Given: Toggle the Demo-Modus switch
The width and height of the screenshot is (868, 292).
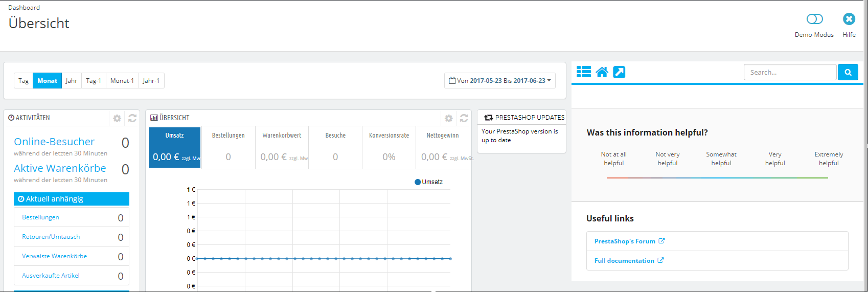Looking at the screenshot, I should pos(814,19).
